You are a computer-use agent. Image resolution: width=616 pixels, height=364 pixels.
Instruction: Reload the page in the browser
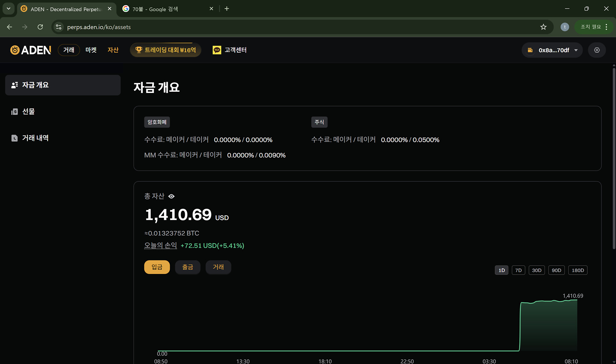[x=40, y=27]
